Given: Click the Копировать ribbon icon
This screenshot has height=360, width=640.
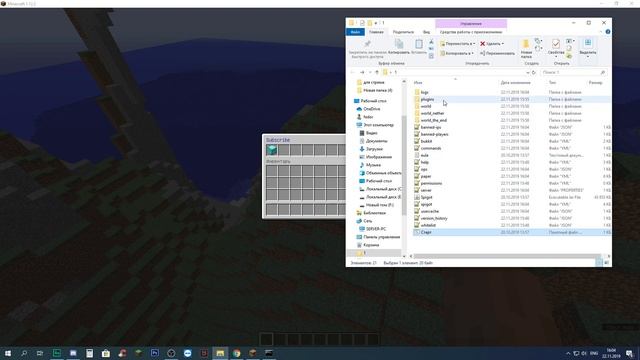Looking at the screenshot, I should [399, 44].
